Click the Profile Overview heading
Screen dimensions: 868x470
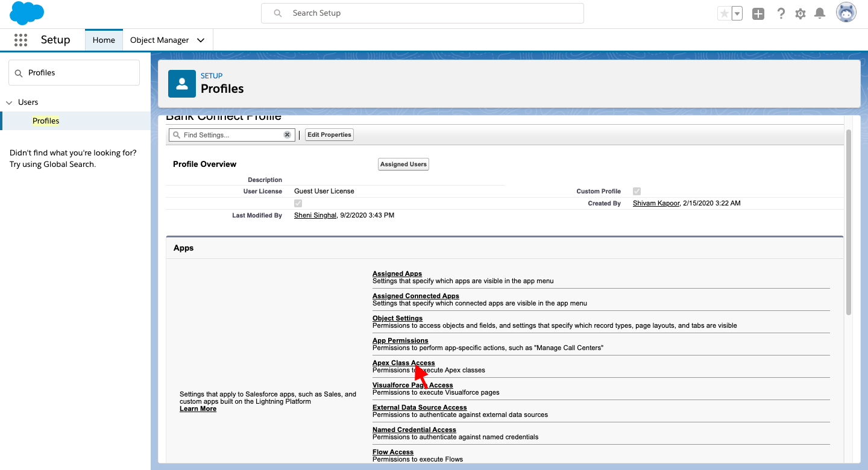205,164
